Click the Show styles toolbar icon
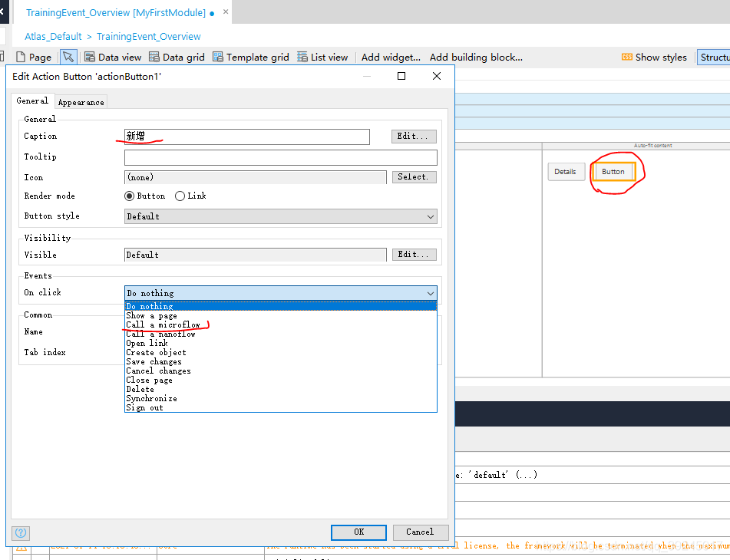The width and height of the screenshot is (730, 560). click(627, 58)
